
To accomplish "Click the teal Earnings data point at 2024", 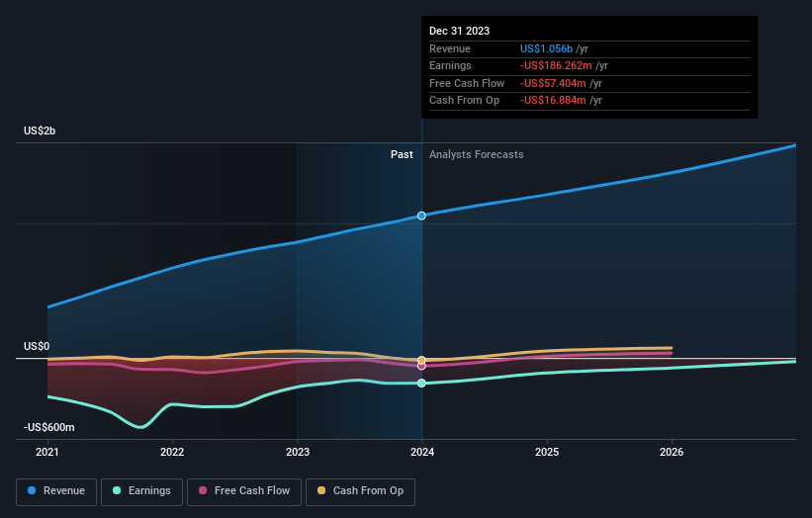I will point(421,383).
